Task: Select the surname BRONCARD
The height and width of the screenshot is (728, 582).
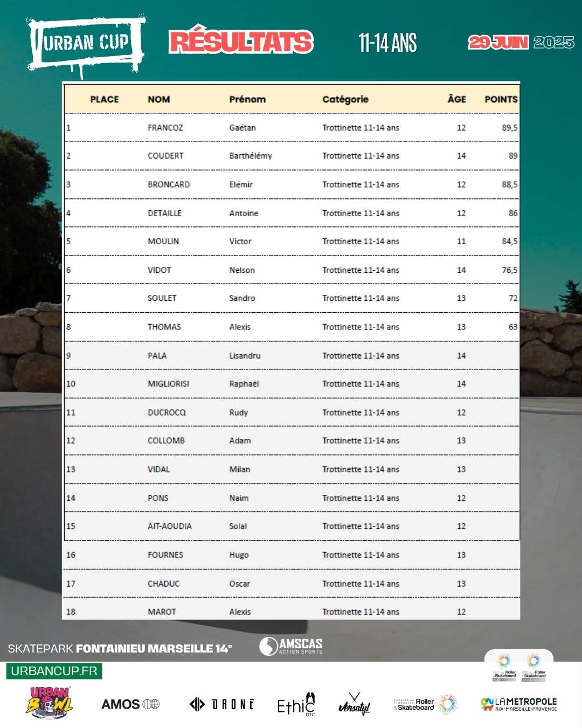Action: point(169,184)
